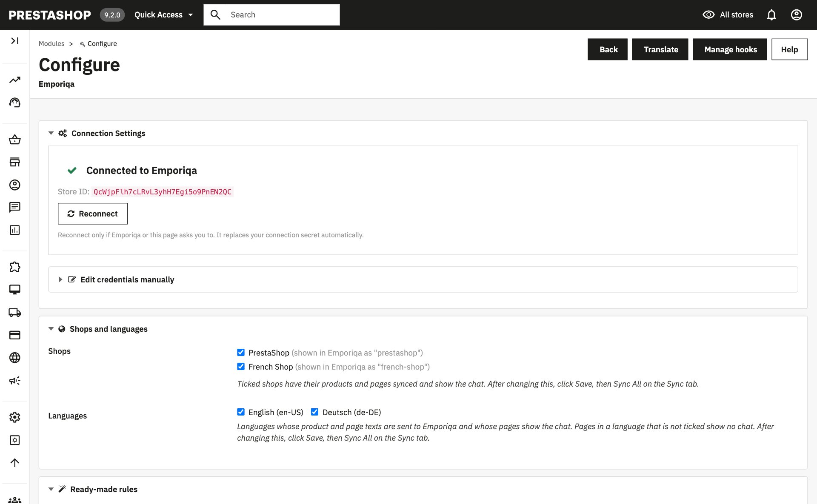The height and width of the screenshot is (504, 817).
Task: Open Catalog store icon in sidebar
Action: click(x=15, y=162)
